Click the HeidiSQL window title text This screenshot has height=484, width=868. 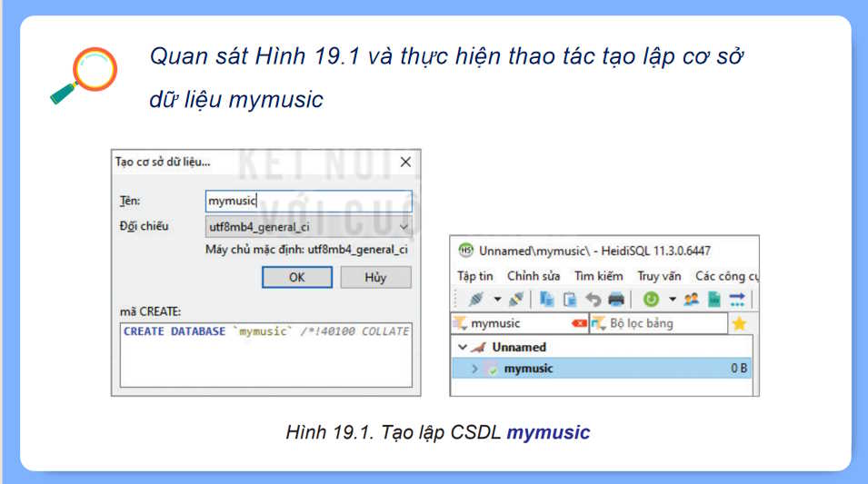[595, 251]
